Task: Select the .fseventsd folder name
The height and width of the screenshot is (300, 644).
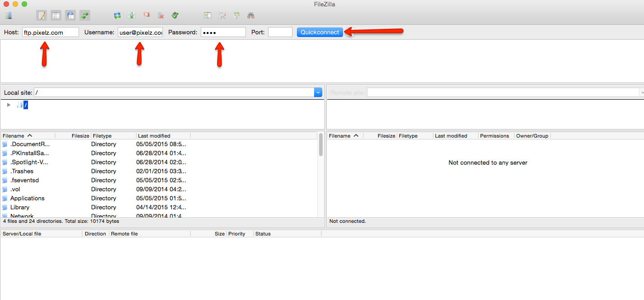Action: [x=25, y=180]
